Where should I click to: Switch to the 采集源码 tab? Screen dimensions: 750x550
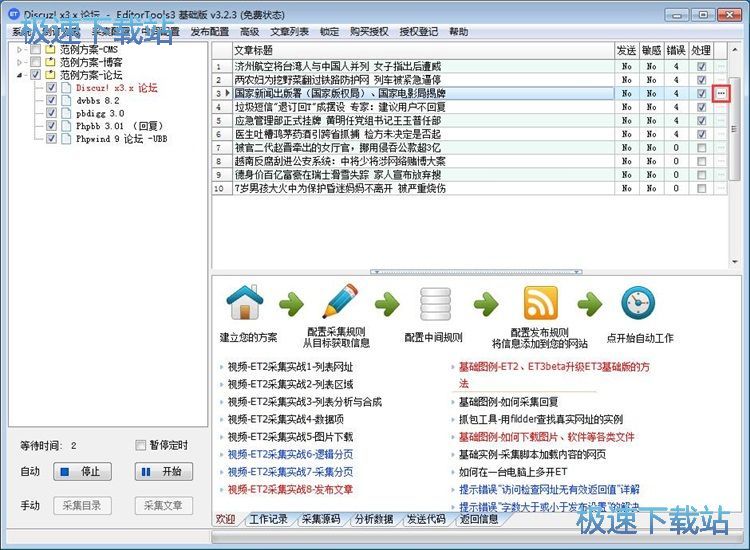point(321,519)
